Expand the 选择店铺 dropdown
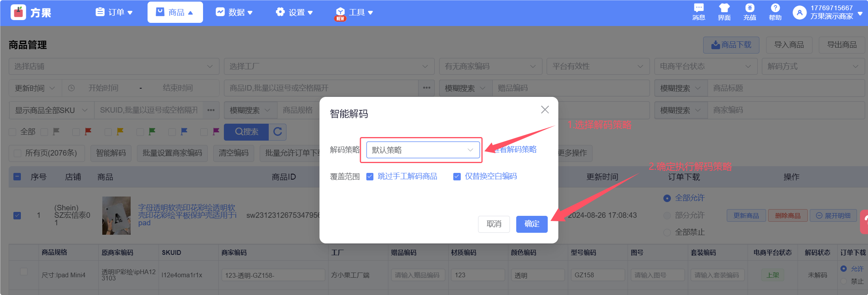This screenshot has width=868, height=295. click(x=114, y=66)
